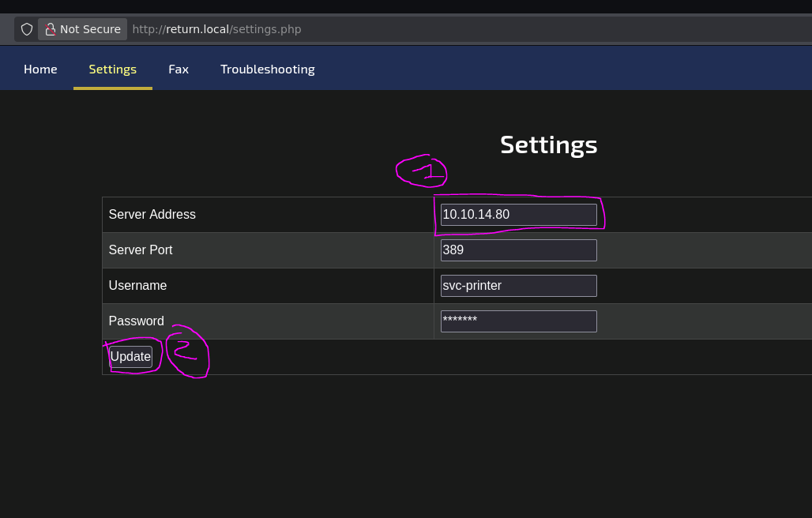812x518 pixels.
Task: Open the Fax navigation tab
Action: [x=178, y=69]
